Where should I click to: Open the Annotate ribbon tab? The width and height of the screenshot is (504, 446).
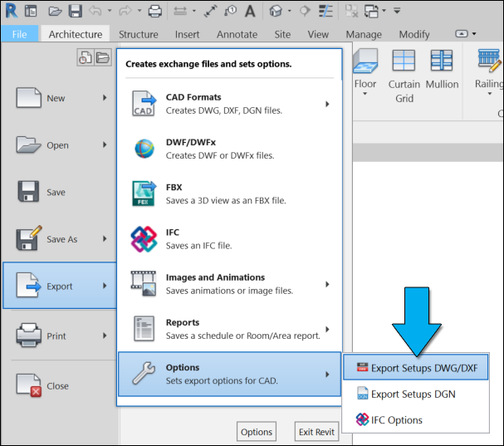[237, 35]
